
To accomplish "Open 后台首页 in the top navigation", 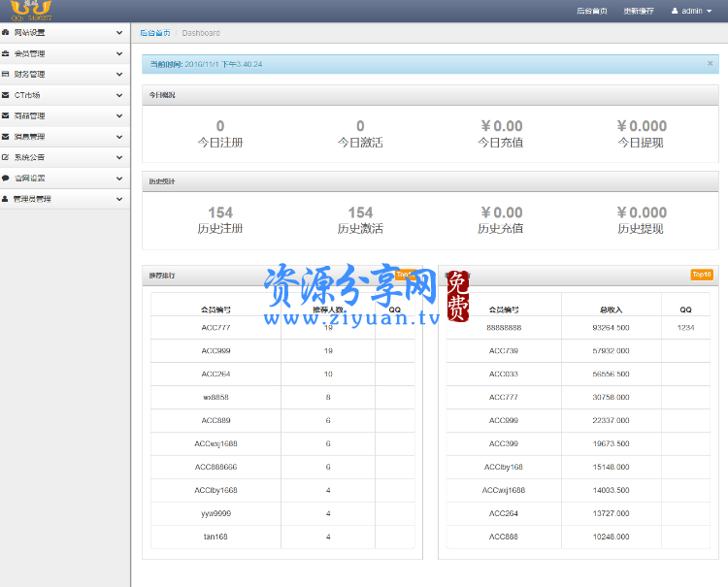I will click(591, 11).
